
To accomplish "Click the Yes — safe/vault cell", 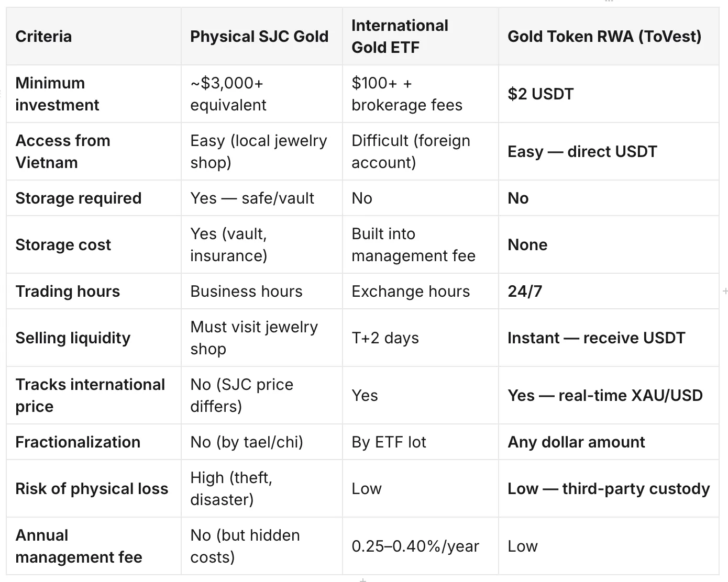I will click(x=262, y=198).
